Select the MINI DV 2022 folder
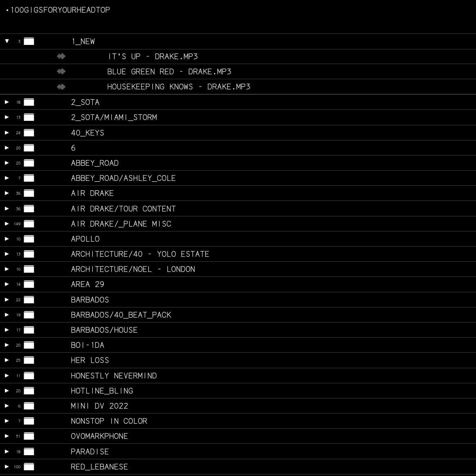Screen dimensions: 476x476 click(x=99, y=406)
